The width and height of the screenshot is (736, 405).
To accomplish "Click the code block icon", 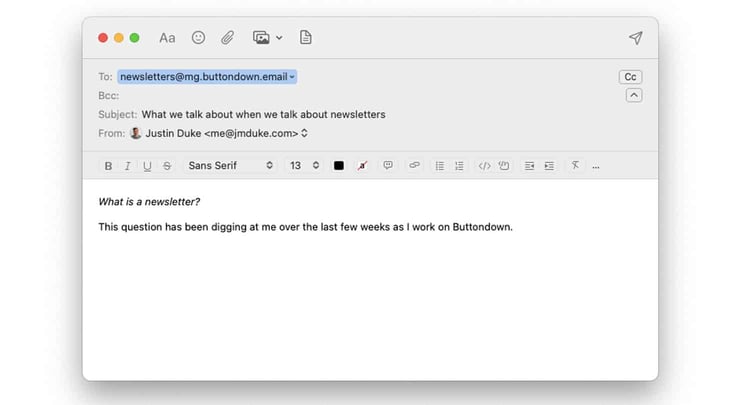I will pyautogui.click(x=504, y=166).
